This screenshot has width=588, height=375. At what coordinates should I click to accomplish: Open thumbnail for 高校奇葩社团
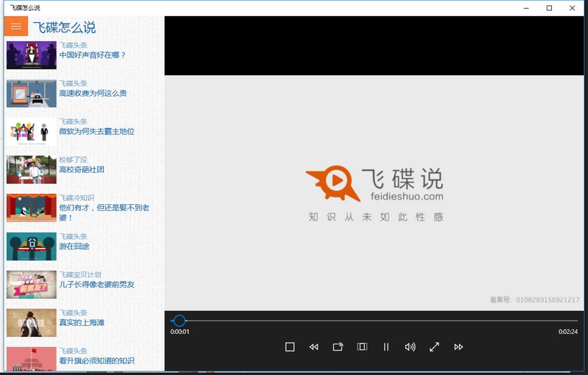[31, 169]
